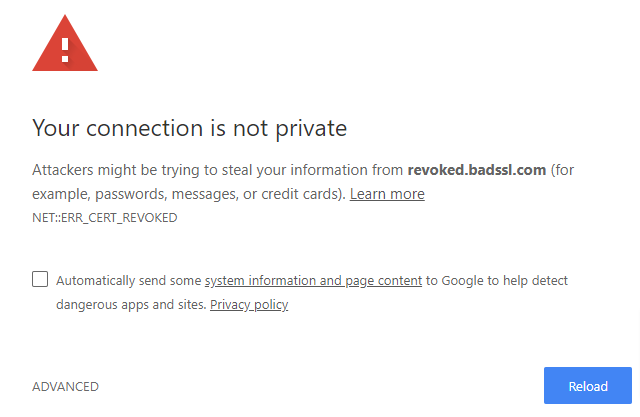
Task: Click the '(for' text after the domain name
Action: coord(562,170)
